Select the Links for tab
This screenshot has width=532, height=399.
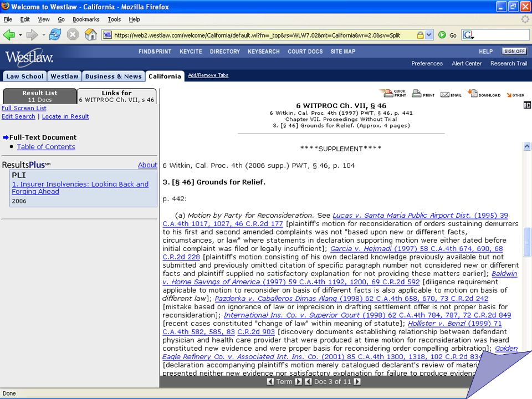click(x=117, y=96)
